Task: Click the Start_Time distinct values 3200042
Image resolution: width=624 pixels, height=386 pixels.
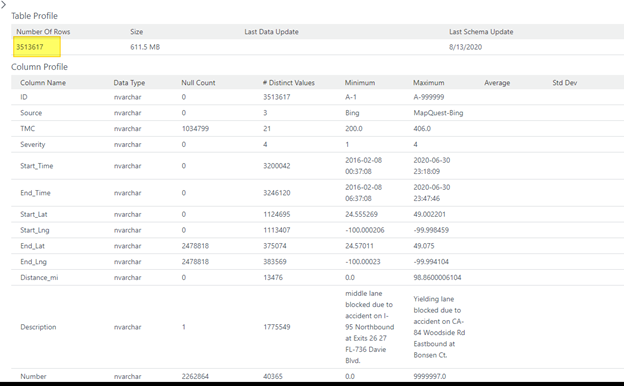Action: click(277, 166)
